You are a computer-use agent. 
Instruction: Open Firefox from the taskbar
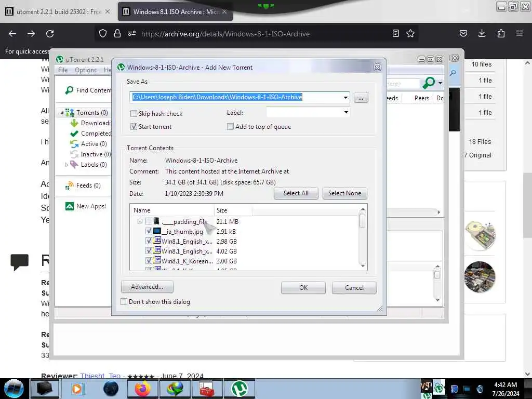pos(142,389)
